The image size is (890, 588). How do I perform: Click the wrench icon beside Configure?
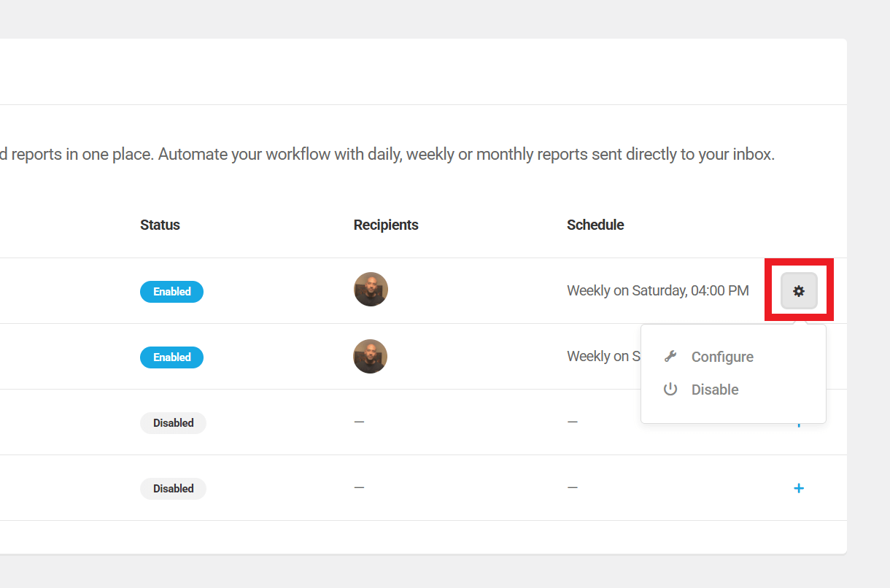[x=670, y=356]
